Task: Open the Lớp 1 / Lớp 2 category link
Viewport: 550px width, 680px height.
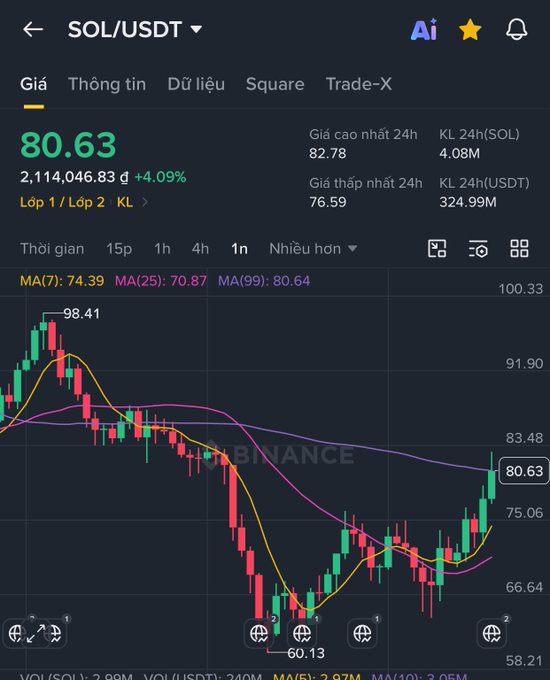Action: coord(62,202)
